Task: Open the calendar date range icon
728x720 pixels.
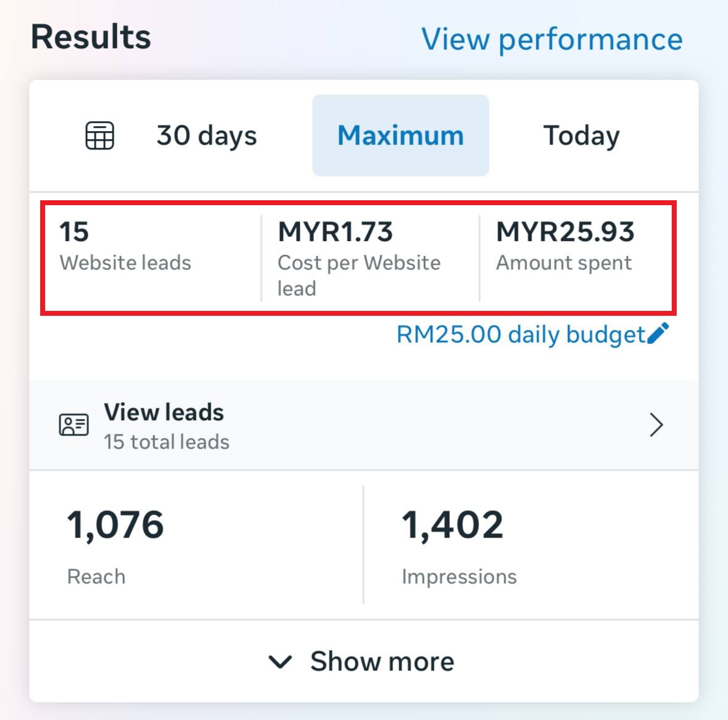Action: coord(99,135)
